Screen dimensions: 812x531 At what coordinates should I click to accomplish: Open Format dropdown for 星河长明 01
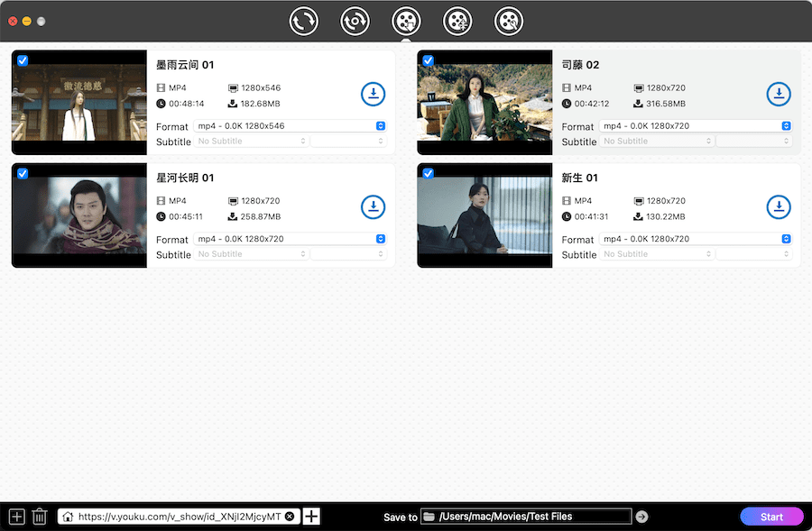click(290, 239)
